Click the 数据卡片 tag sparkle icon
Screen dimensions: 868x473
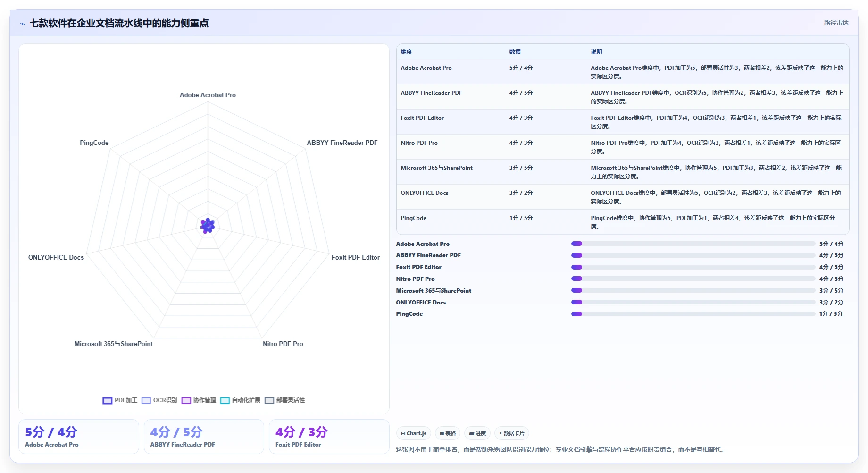(501, 433)
